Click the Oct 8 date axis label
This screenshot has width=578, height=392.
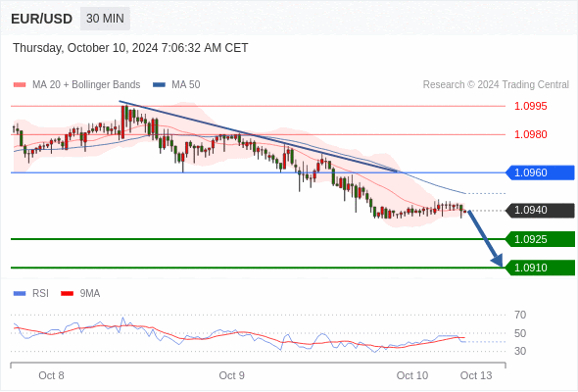[x=51, y=375]
